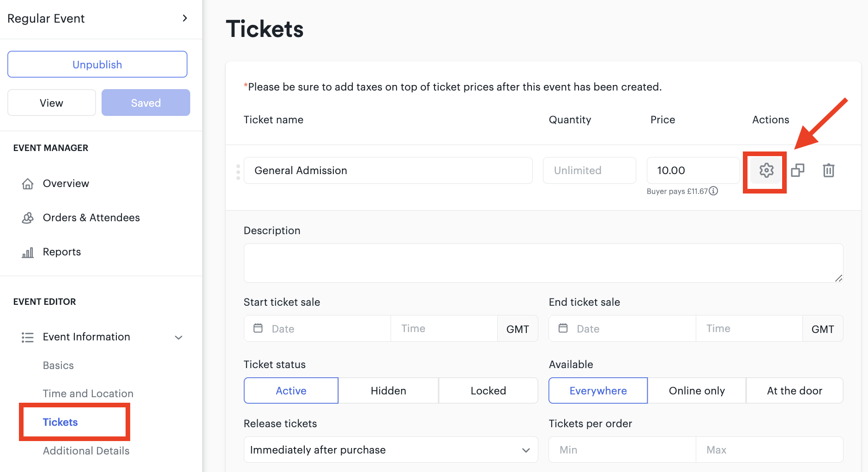Expand the Regular Event chevron
The height and width of the screenshot is (472, 868).
(185, 18)
